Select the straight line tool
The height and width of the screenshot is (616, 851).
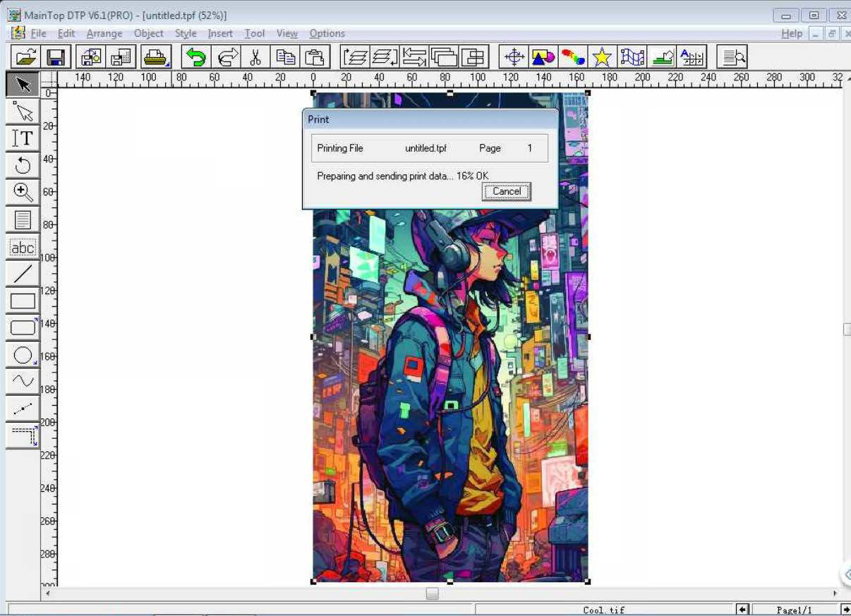23,274
